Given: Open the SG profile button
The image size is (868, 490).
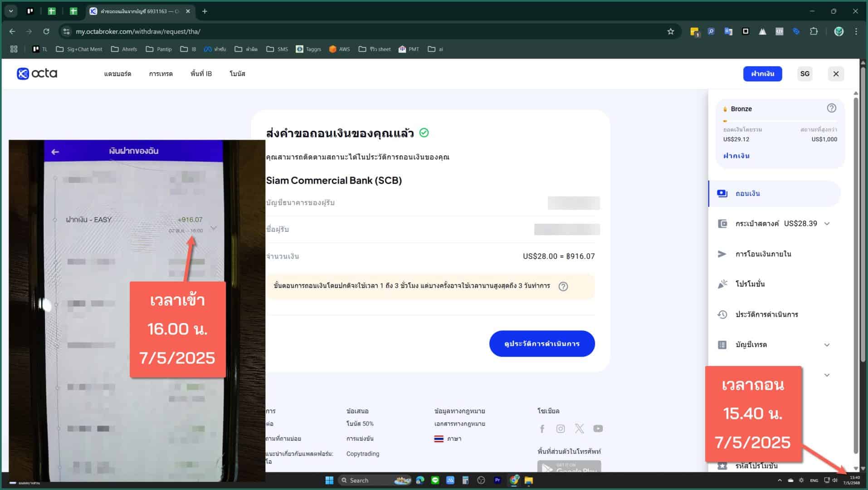Looking at the screenshot, I should [x=805, y=73].
